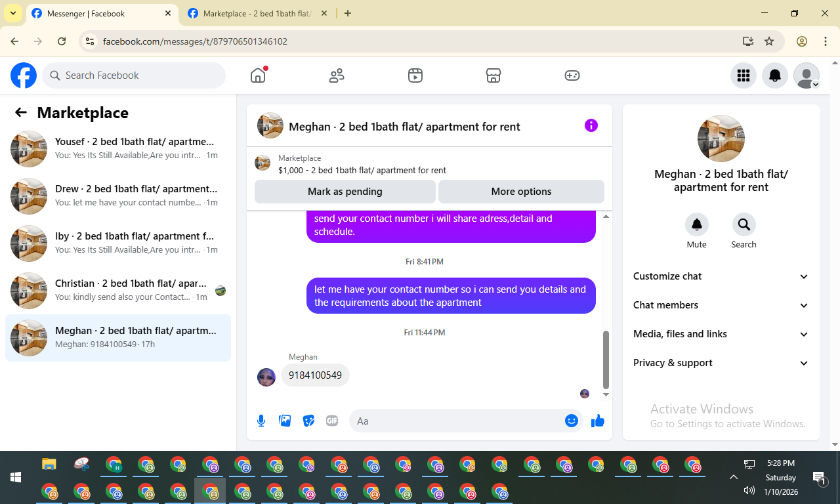Send a voice clip with microphone icon
Image resolution: width=840 pixels, height=504 pixels.
click(261, 421)
